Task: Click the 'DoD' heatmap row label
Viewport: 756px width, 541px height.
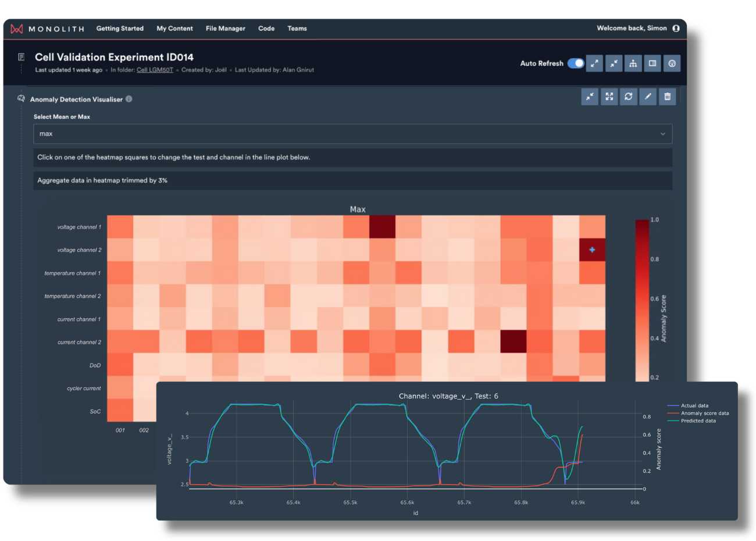Action: pos(95,365)
